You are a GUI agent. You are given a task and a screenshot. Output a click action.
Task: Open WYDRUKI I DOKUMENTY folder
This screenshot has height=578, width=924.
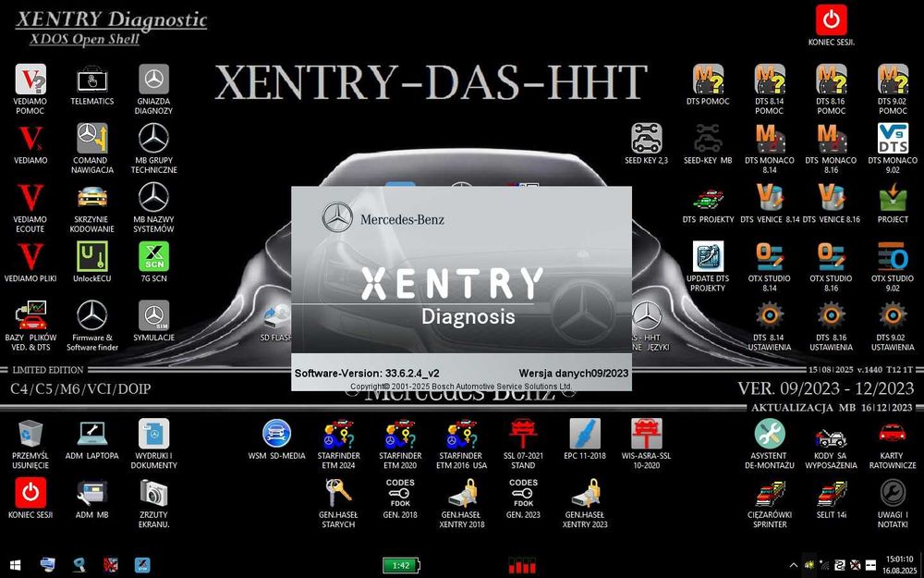pyautogui.click(x=153, y=434)
